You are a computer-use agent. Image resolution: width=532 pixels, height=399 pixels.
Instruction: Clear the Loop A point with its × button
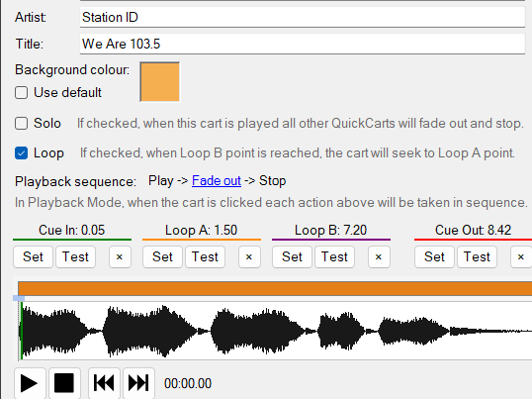249,257
